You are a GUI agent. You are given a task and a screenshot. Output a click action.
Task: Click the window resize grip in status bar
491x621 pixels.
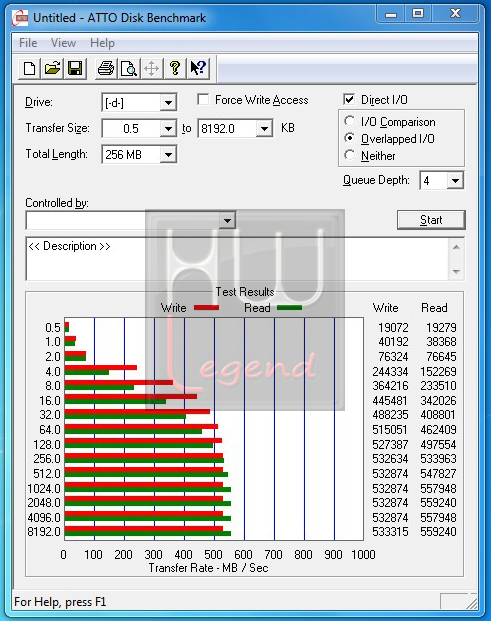point(471,602)
